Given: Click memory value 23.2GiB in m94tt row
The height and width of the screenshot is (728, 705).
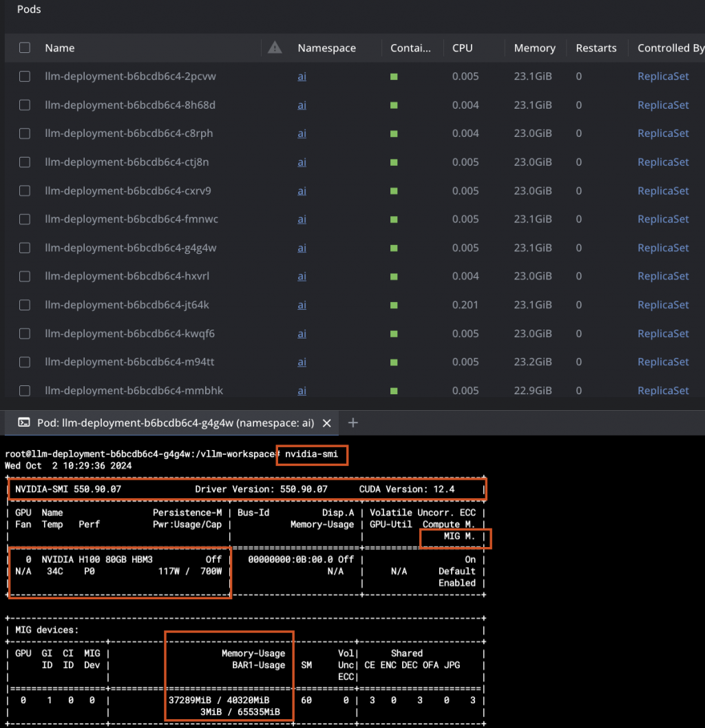Looking at the screenshot, I should (x=533, y=362).
